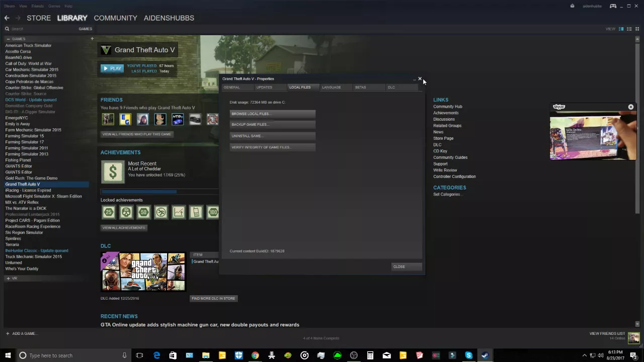Open the Games menu

tap(54, 6)
